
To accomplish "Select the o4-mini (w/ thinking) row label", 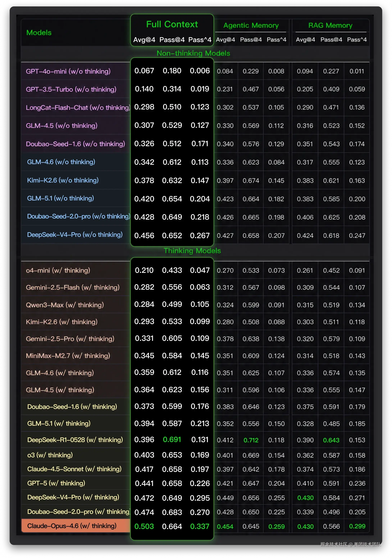I will [58, 270].
